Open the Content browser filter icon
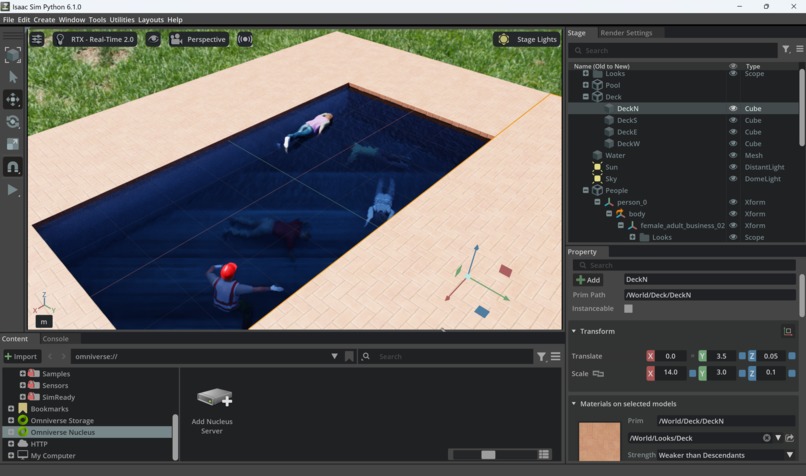This screenshot has height=476, width=806. pyautogui.click(x=541, y=356)
